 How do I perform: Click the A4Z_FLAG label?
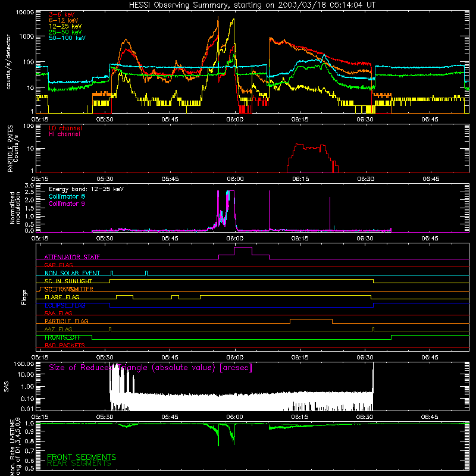pyautogui.click(x=58, y=329)
